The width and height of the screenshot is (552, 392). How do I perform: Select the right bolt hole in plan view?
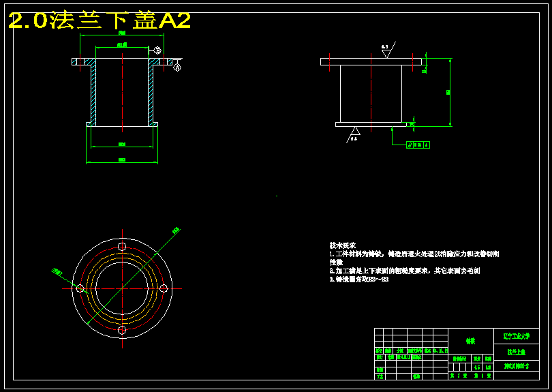pyautogui.click(x=164, y=288)
